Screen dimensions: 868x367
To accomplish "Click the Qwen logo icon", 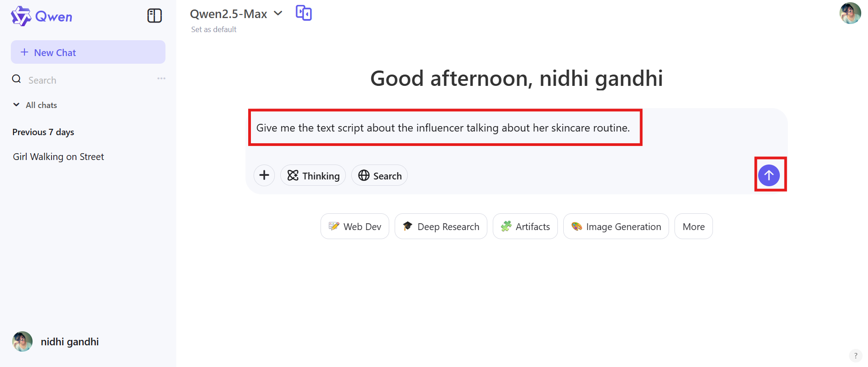I will tap(21, 16).
